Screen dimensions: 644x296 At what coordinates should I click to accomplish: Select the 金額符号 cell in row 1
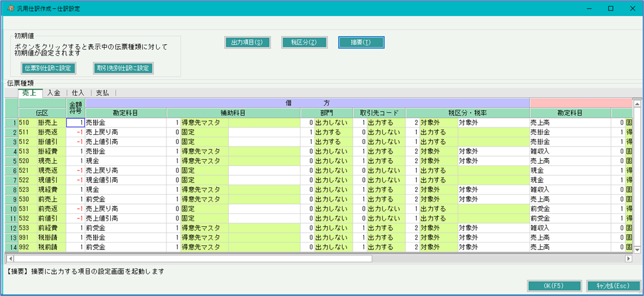pos(75,123)
